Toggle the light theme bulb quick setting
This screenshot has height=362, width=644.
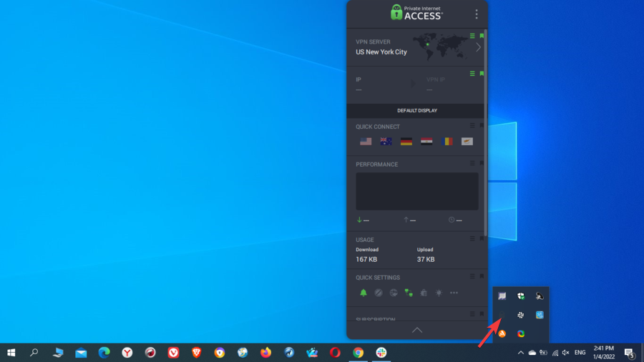(439, 293)
